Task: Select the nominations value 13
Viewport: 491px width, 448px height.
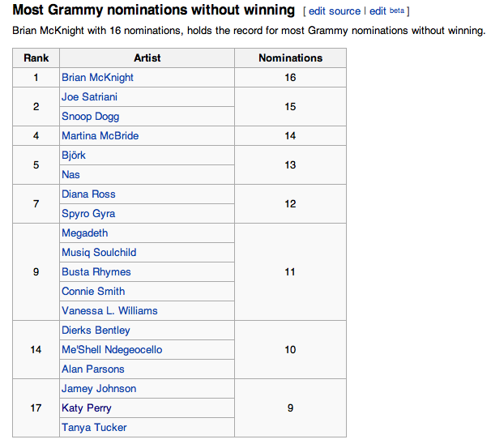Action: pyautogui.click(x=290, y=165)
